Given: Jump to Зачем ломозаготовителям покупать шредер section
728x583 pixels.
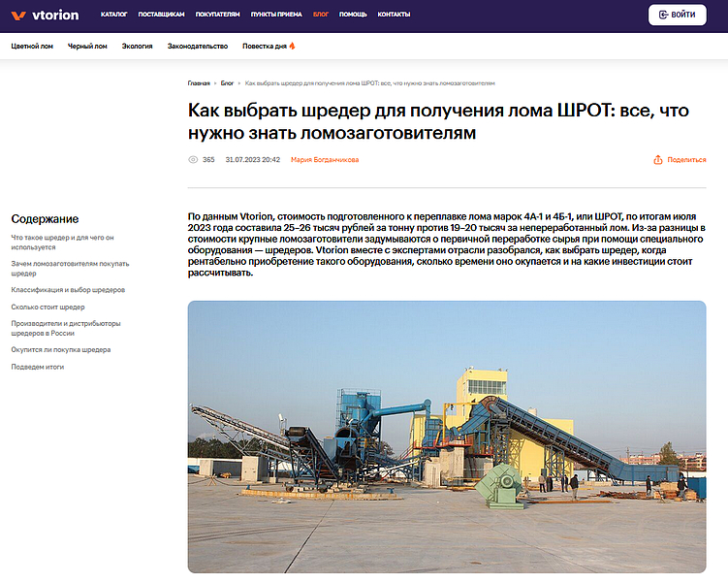Looking at the screenshot, I should point(70,269).
